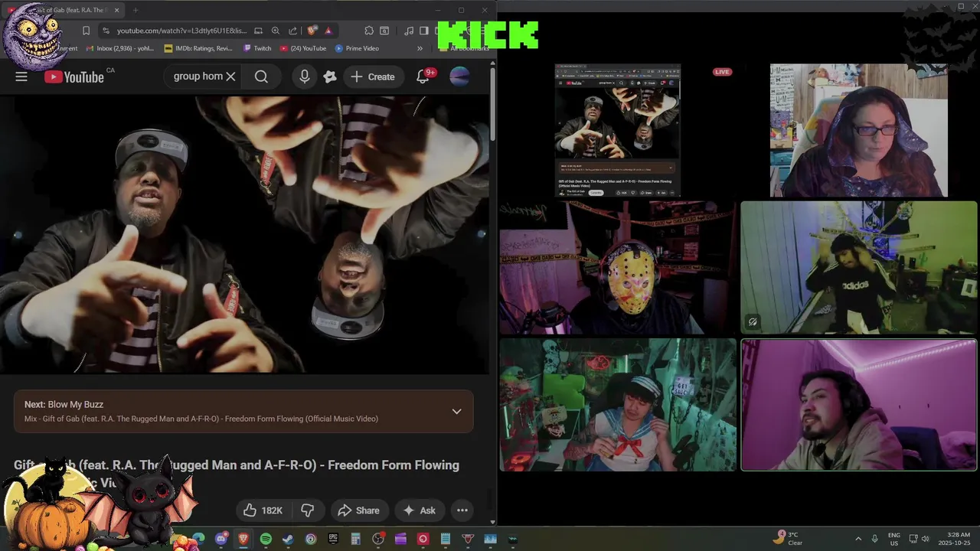
Task: Open the Prime Video bookmark
Action: tap(357, 48)
